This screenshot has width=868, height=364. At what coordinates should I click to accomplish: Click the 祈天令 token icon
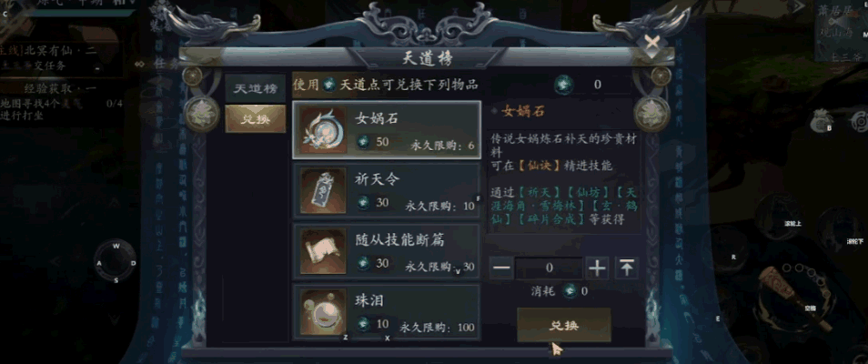[x=323, y=190]
